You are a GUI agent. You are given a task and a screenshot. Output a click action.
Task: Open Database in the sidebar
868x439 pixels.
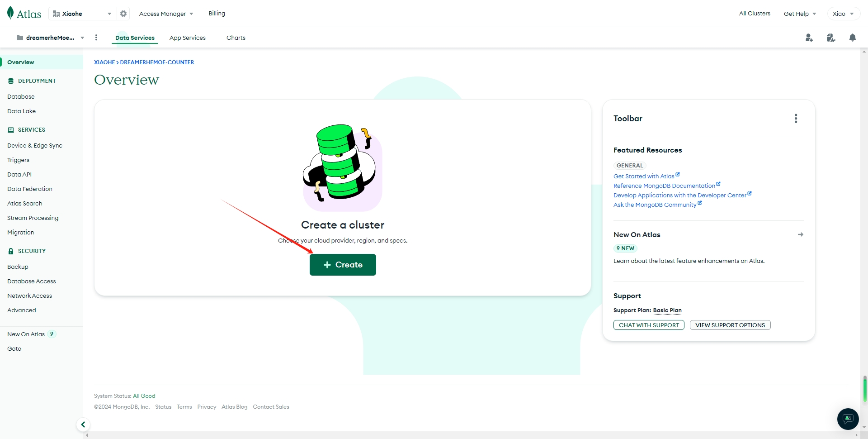[x=21, y=96]
